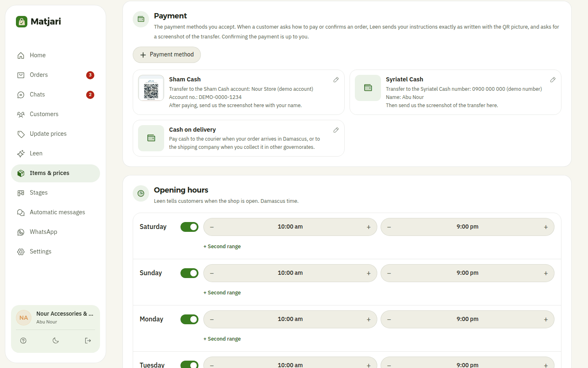Open Settings in the sidebar
Screen dimensions: 588x368
[x=56, y=251]
